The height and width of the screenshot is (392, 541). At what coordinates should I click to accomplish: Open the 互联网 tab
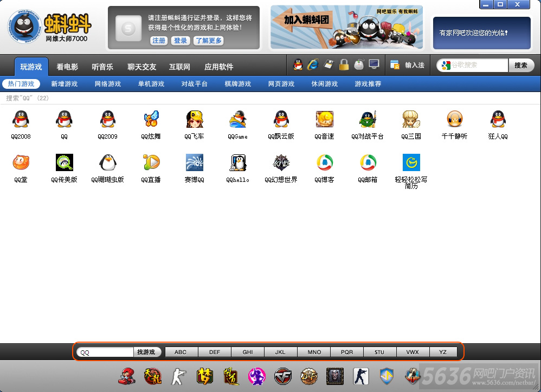tap(179, 67)
